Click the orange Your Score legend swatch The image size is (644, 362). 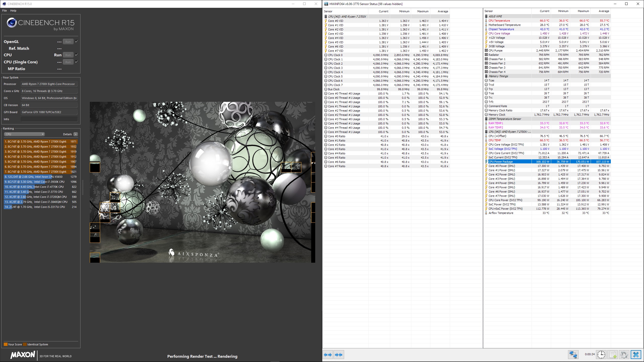[6, 344]
